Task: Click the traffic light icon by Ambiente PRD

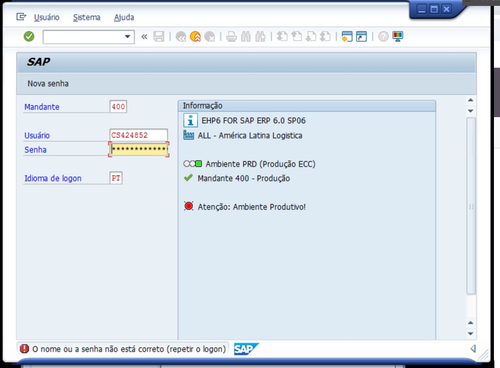Action: click(193, 164)
